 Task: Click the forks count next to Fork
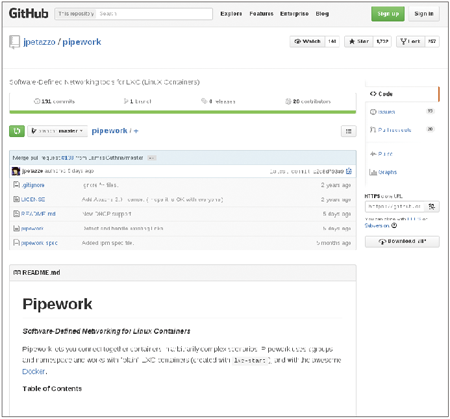(432, 41)
